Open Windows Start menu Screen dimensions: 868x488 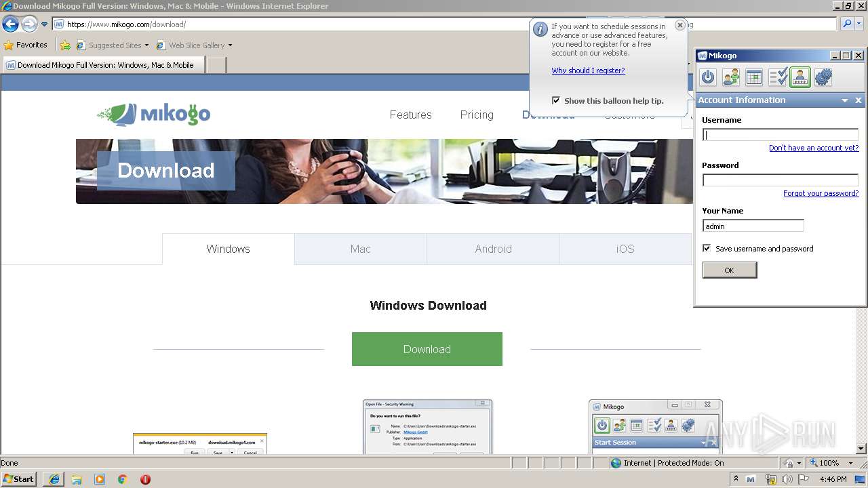[x=19, y=479]
